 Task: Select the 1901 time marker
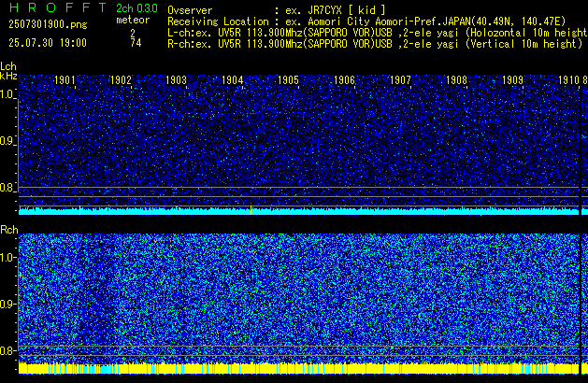pyautogui.click(x=65, y=80)
